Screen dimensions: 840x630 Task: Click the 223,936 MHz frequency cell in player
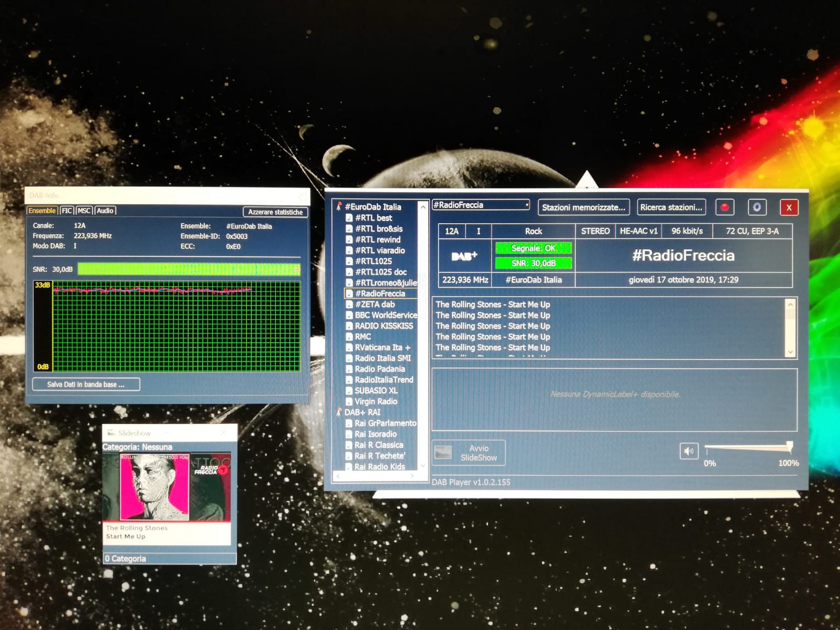click(x=465, y=280)
